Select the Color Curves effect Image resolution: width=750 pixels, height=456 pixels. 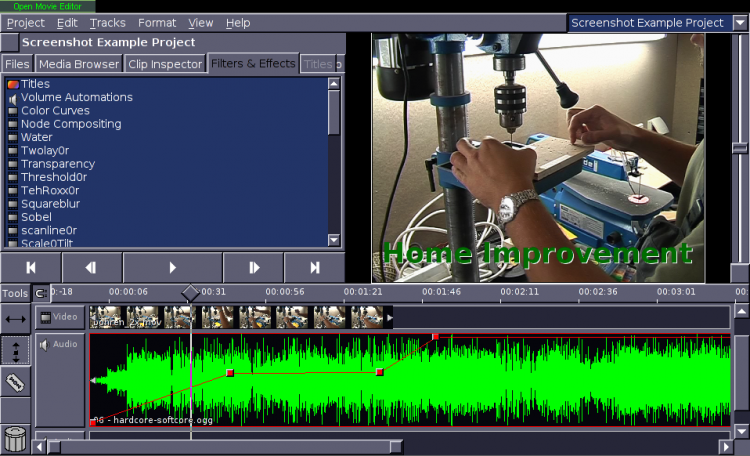pyautogui.click(x=55, y=111)
